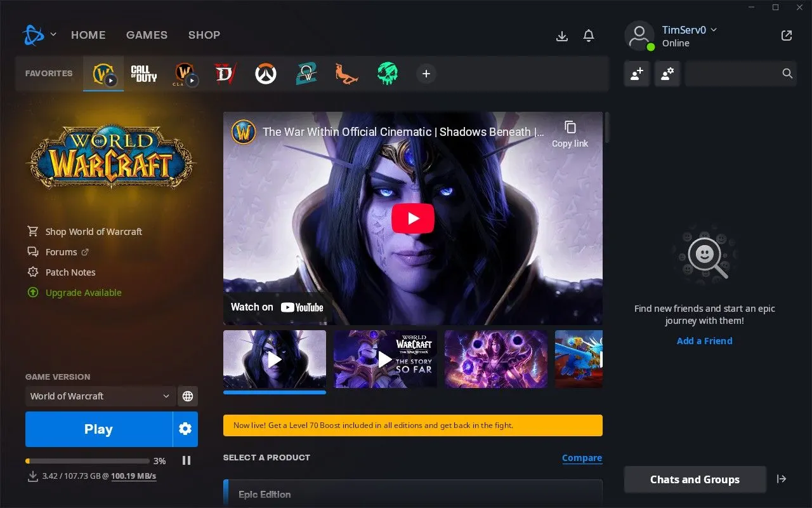Select the Overwatch 2 game icon

point(266,73)
